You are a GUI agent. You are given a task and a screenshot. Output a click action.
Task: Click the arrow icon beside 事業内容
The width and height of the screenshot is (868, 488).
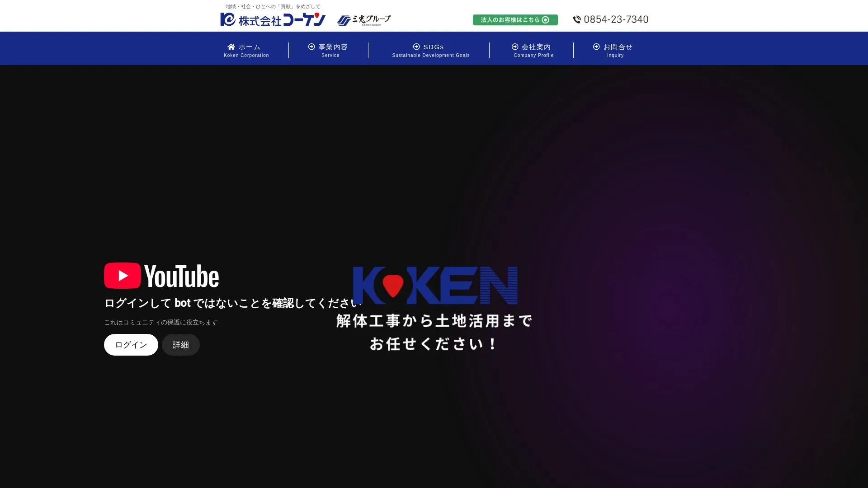311,47
